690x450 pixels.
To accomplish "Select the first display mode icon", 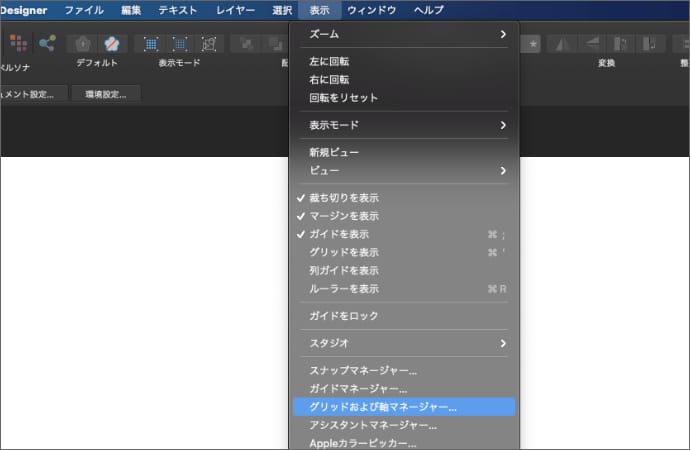I will click(x=151, y=44).
